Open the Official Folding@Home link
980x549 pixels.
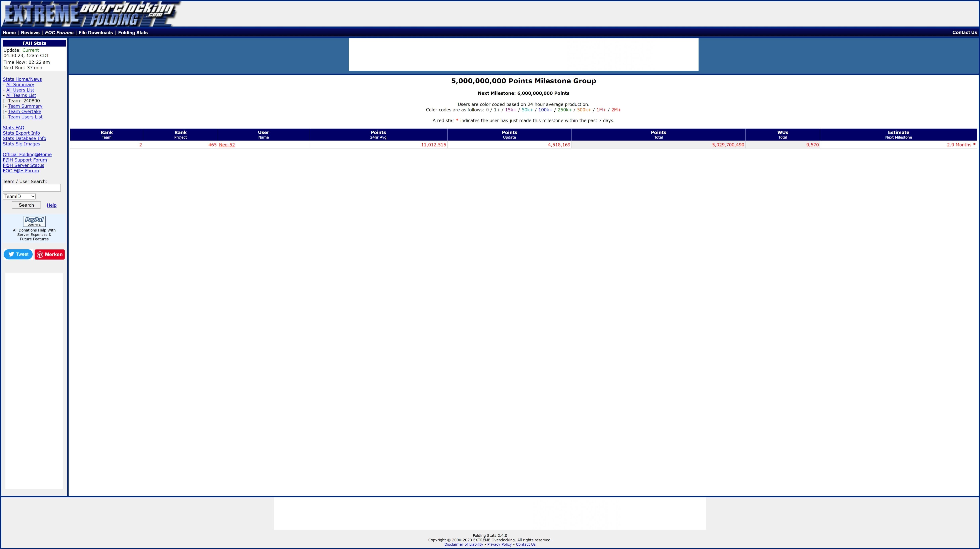coord(27,154)
